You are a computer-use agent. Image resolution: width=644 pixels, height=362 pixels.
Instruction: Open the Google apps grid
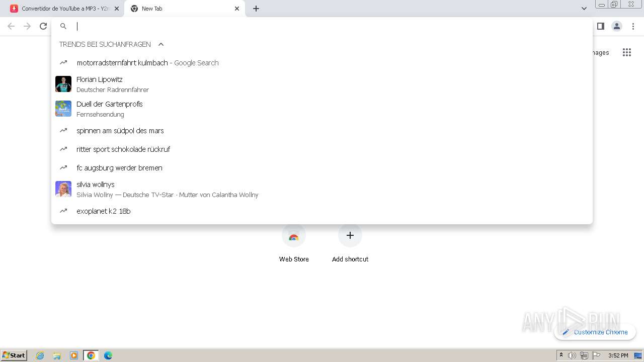(626, 52)
